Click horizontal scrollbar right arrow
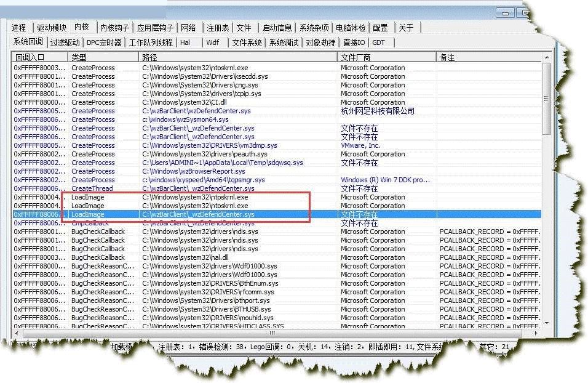Viewport: 588px width, 383px height. [536, 333]
